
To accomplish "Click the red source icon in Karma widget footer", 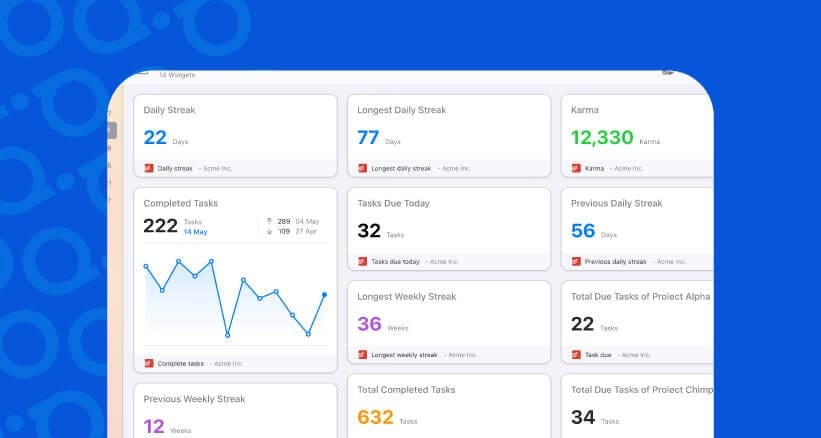I will (576, 168).
